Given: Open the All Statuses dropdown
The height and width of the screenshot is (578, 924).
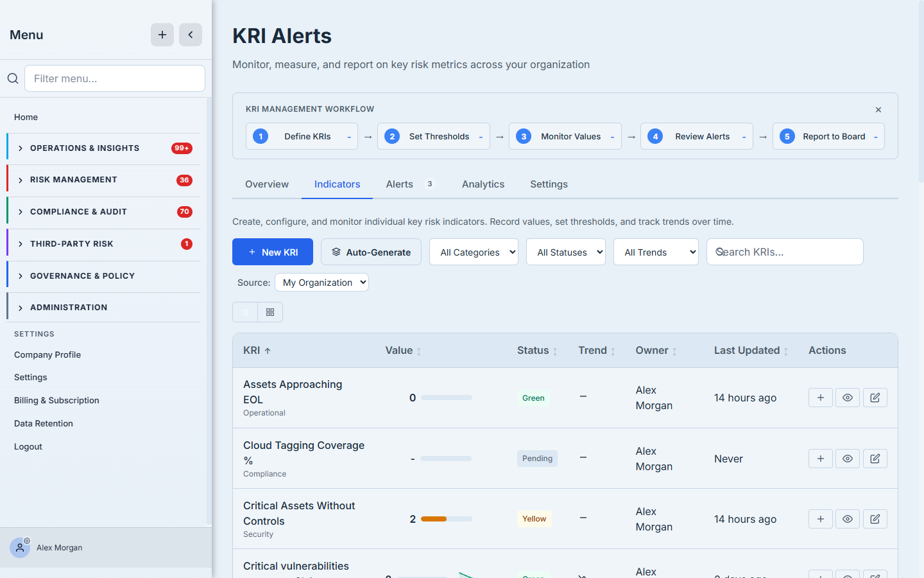Looking at the screenshot, I should [566, 252].
